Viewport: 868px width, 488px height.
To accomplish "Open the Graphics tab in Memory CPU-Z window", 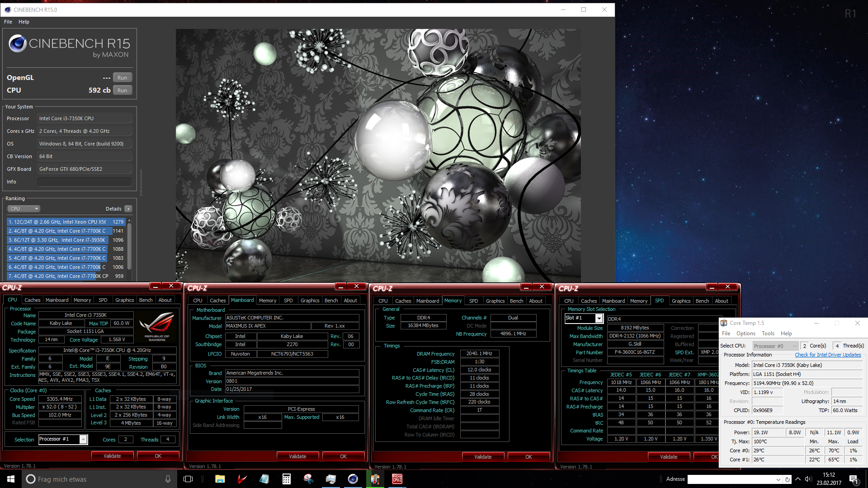I will [x=495, y=301].
